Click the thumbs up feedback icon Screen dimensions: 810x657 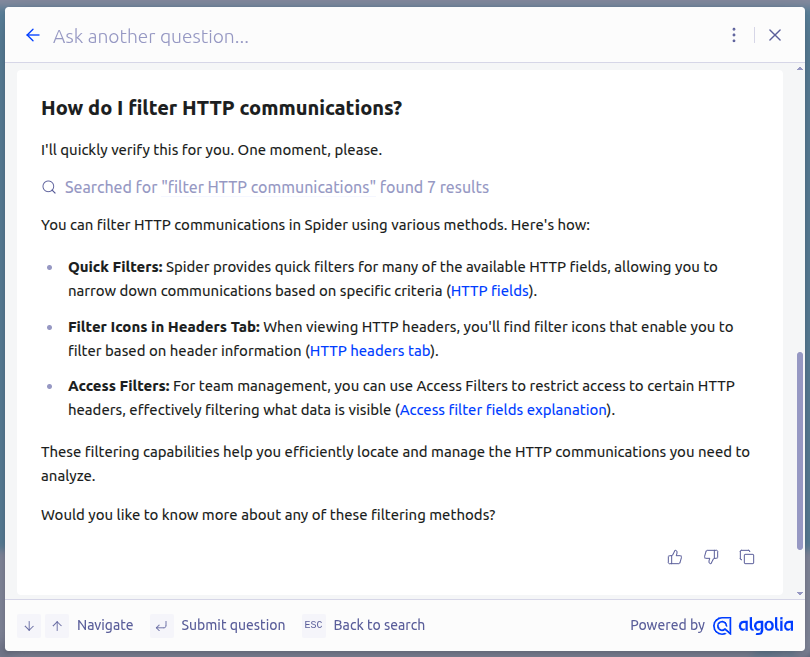pyautogui.click(x=675, y=557)
